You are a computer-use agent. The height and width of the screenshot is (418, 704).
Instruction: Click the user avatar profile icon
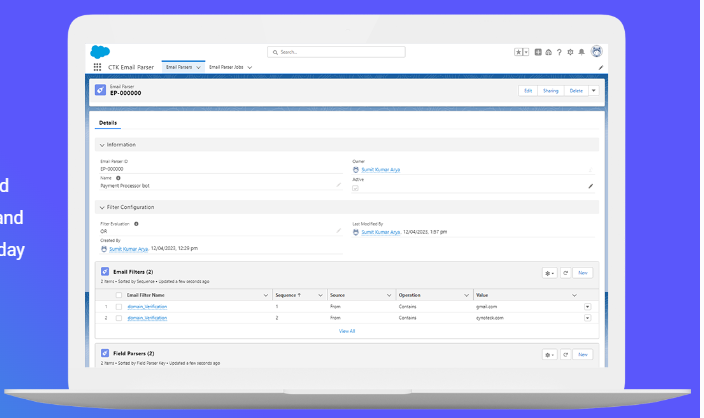click(596, 51)
